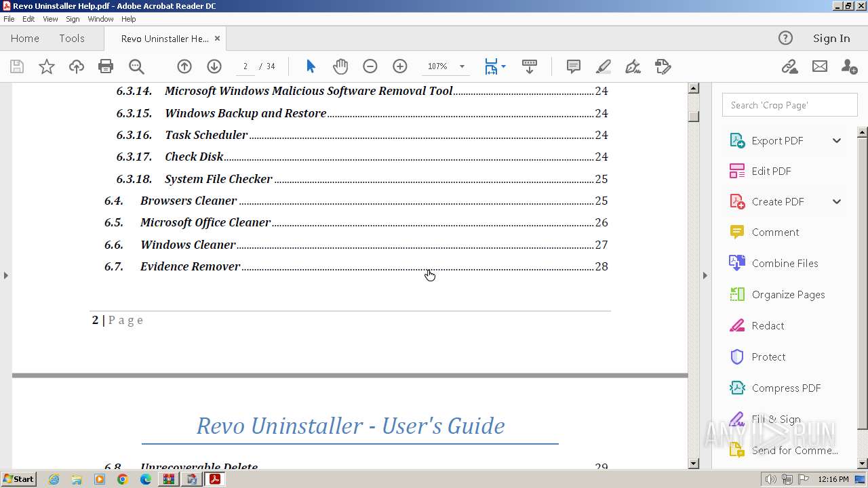Click the document scrollbar down arrow

(x=693, y=464)
